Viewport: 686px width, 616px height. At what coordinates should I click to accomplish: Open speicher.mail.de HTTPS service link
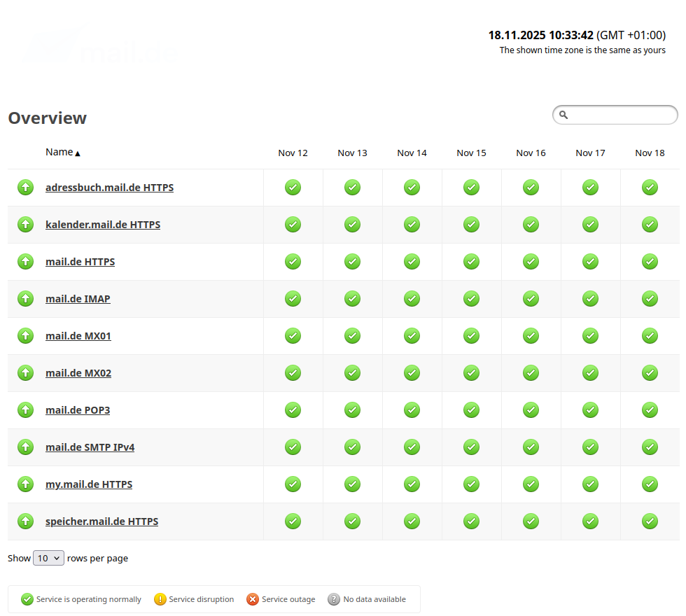tap(102, 521)
